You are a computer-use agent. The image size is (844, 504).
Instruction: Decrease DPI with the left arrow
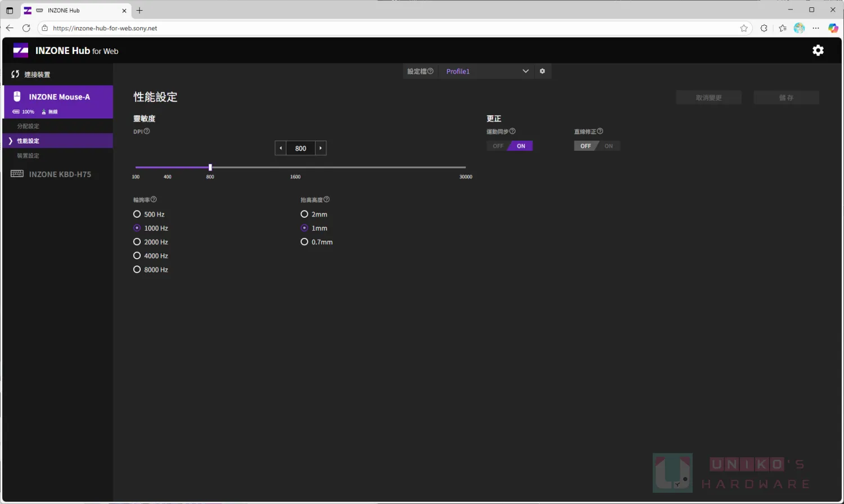pos(280,148)
